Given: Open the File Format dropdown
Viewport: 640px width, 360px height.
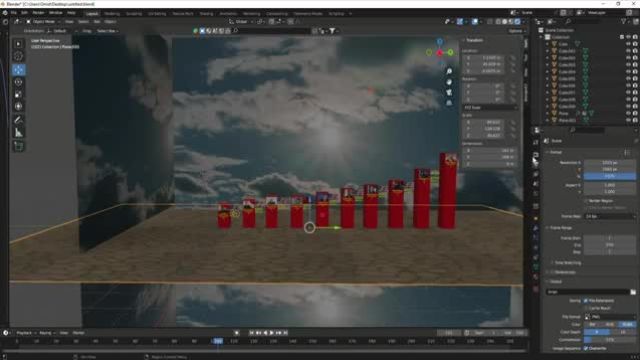Looking at the screenshot, I should (610, 317).
